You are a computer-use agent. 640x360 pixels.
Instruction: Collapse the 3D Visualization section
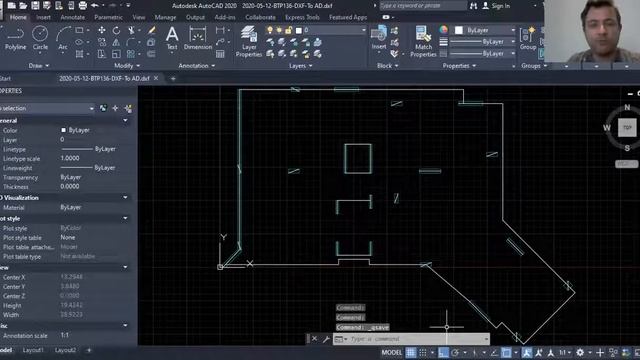[x=125, y=198]
